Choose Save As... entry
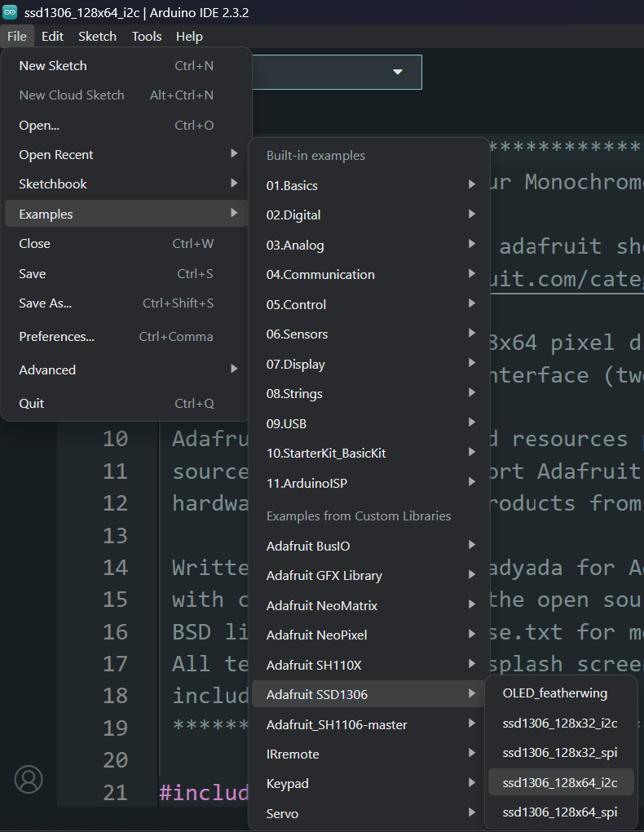The width and height of the screenshot is (644, 832). click(126, 303)
